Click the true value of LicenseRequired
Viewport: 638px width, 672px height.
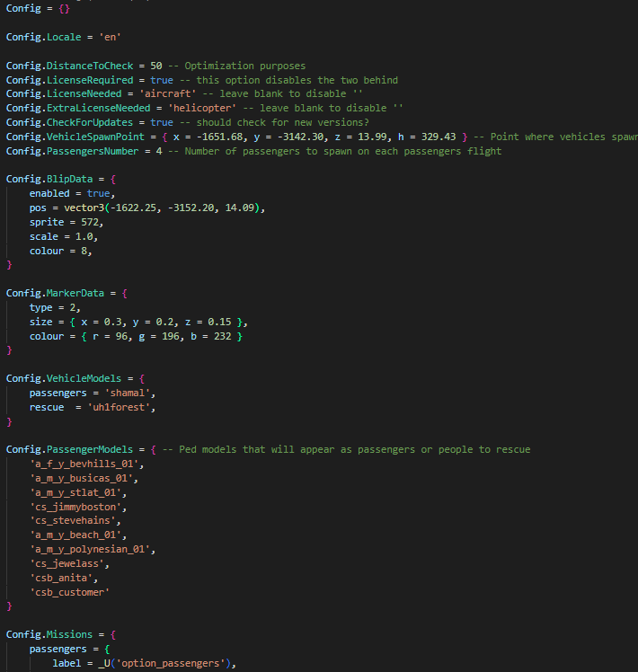tap(162, 80)
